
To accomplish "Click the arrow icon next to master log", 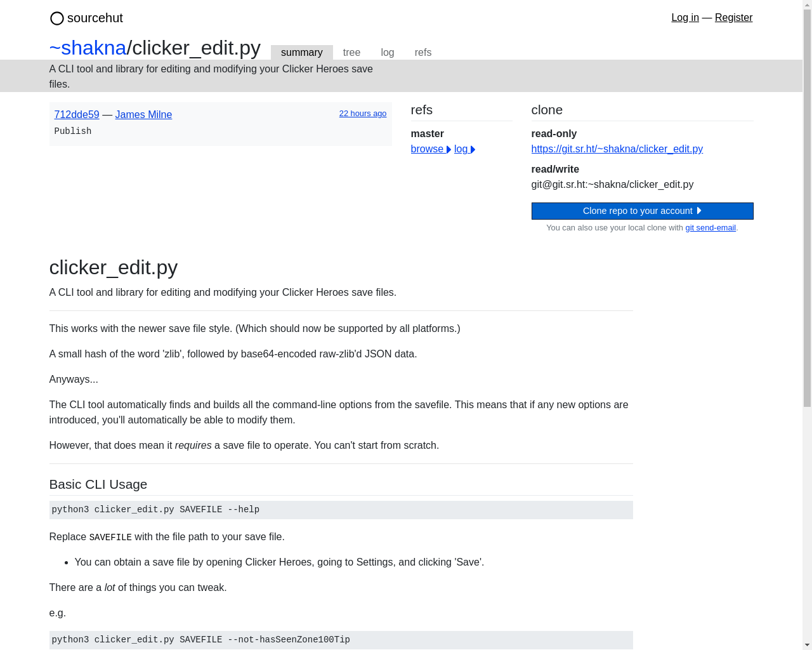I will (473, 150).
